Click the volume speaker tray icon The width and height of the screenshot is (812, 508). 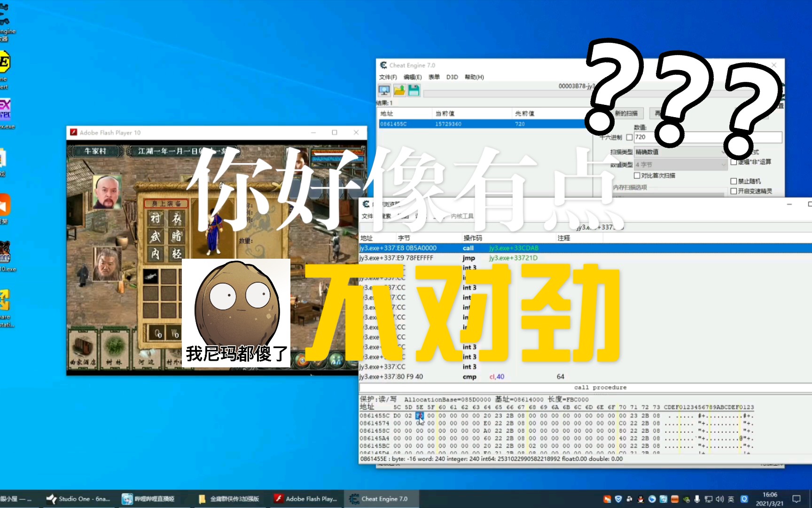click(720, 499)
